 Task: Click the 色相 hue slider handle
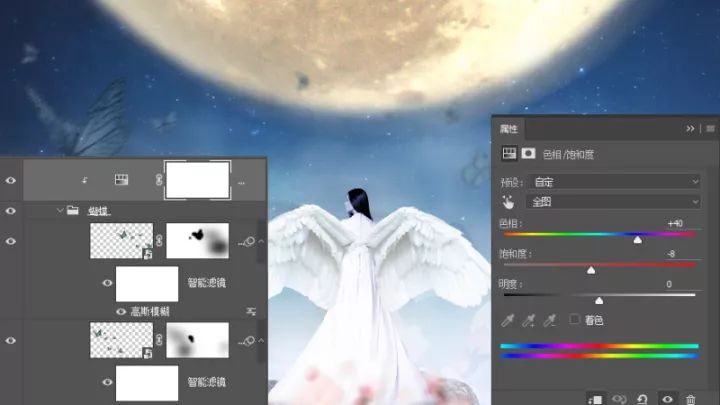tap(638, 240)
